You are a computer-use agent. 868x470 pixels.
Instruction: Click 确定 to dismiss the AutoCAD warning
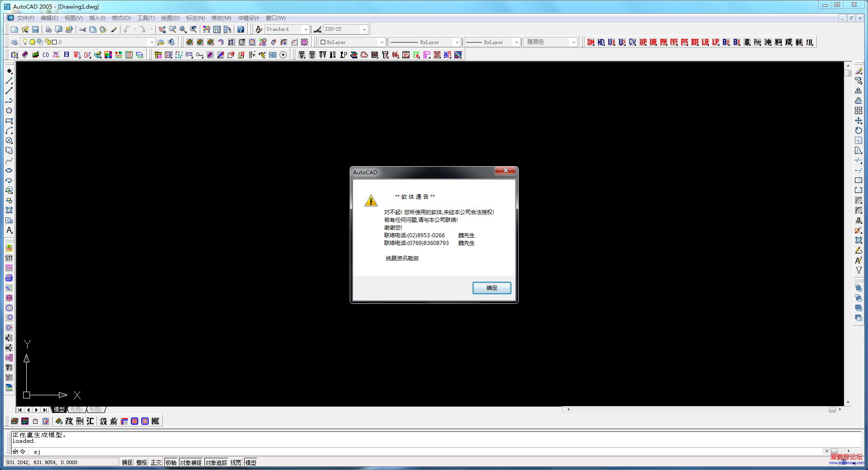tap(492, 288)
